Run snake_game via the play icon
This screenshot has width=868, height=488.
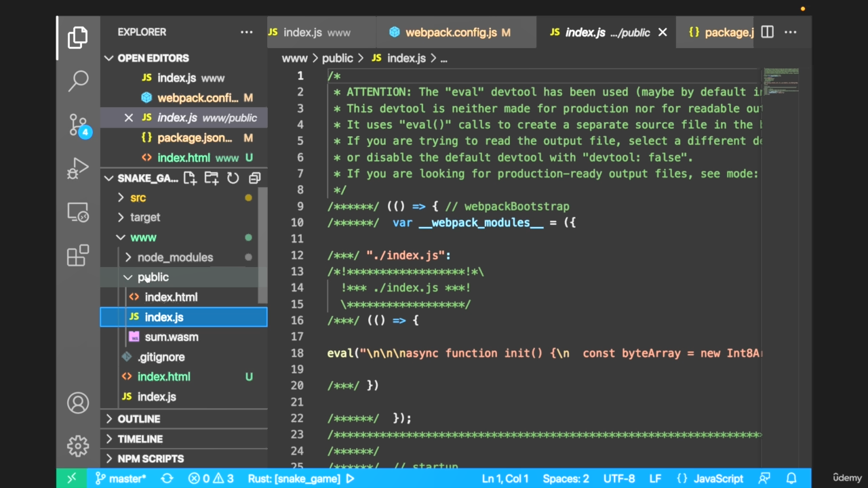point(350,479)
